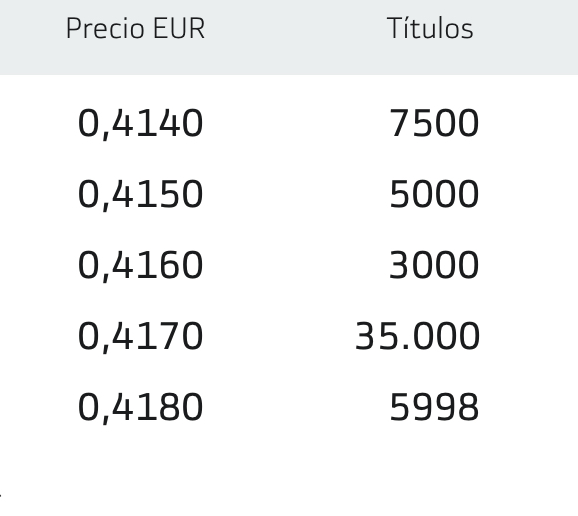Viewport: 578px width, 516px height.
Task: Select the 3000 títulos value
Action: coord(434,265)
